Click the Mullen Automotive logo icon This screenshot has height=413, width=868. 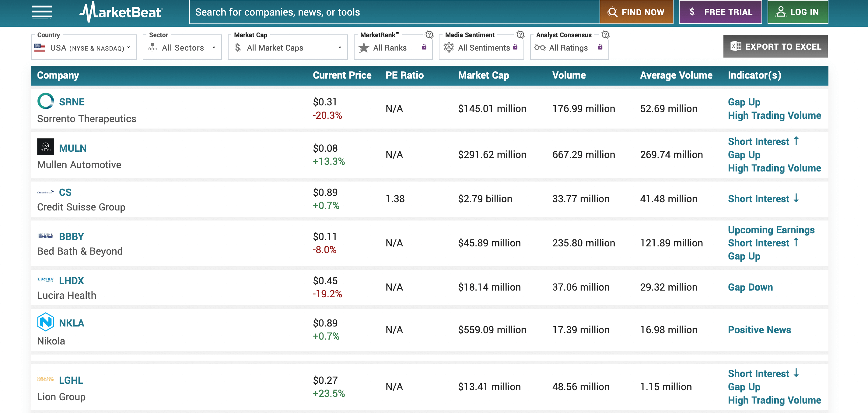click(x=45, y=147)
